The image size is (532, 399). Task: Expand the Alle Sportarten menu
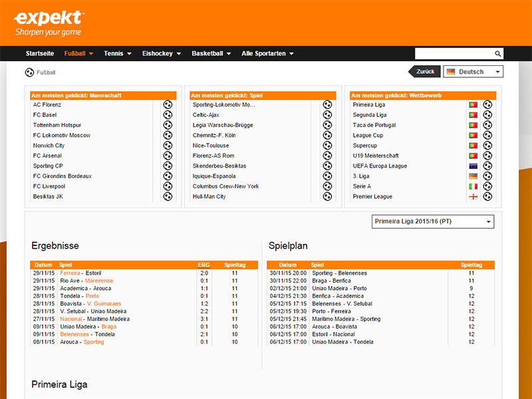pos(267,54)
